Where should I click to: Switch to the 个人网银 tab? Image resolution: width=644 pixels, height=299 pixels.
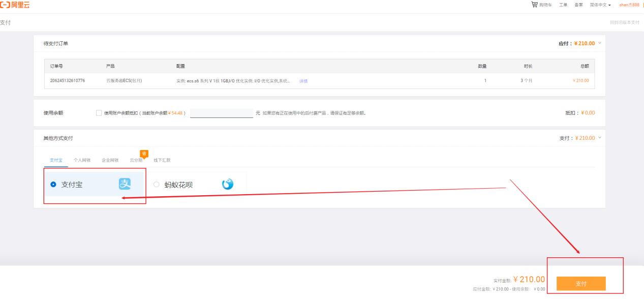pos(82,160)
